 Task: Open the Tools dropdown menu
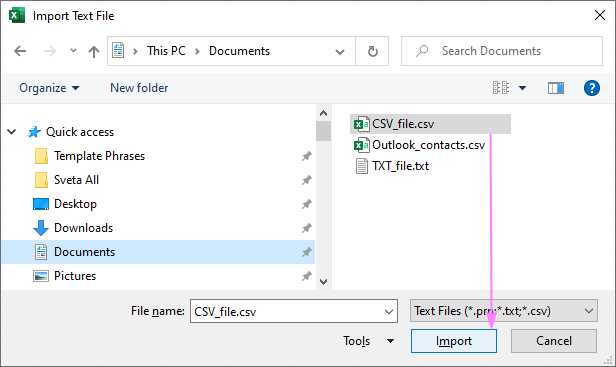(368, 341)
